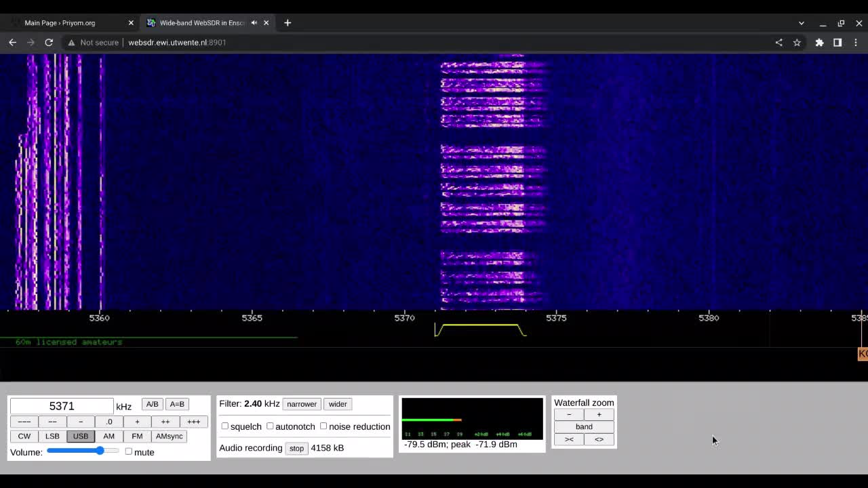This screenshot has width=868, height=488.
Task: Share this page using the address bar icon
Action: pos(778,42)
